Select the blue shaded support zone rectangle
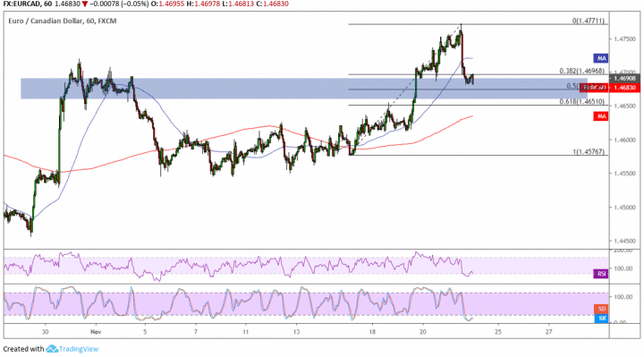The width and height of the screenshot is (644, 357). (304, 89)
